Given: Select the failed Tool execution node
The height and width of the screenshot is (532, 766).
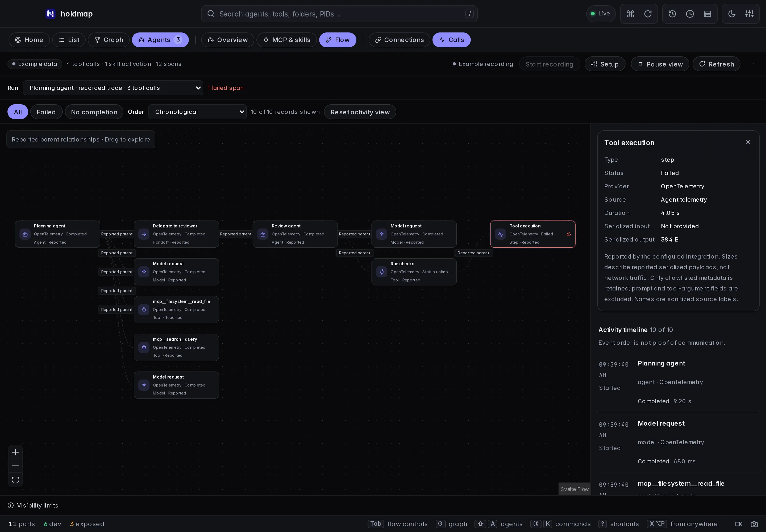Looking at the screenshot, I should pos(533,234).
